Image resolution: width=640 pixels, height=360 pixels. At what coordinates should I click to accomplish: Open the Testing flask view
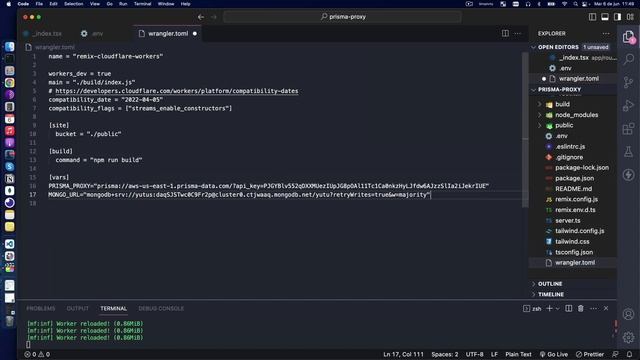[x=629, y=152]
